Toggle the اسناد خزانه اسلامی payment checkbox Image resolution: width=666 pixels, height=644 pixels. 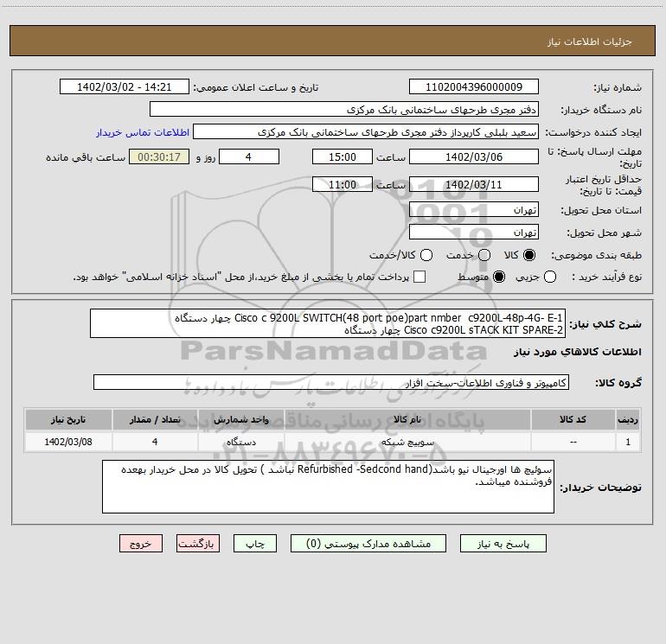pos(419,277)
